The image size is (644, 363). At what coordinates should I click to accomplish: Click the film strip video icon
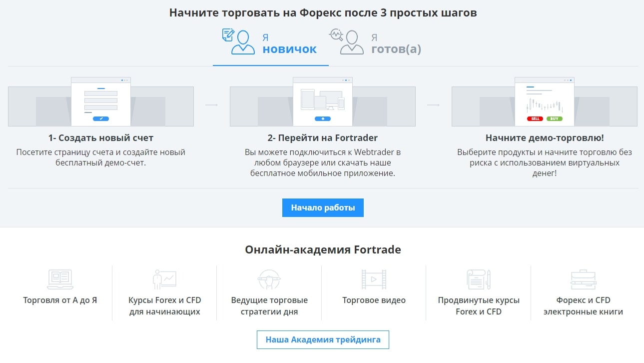pos(374,279)
